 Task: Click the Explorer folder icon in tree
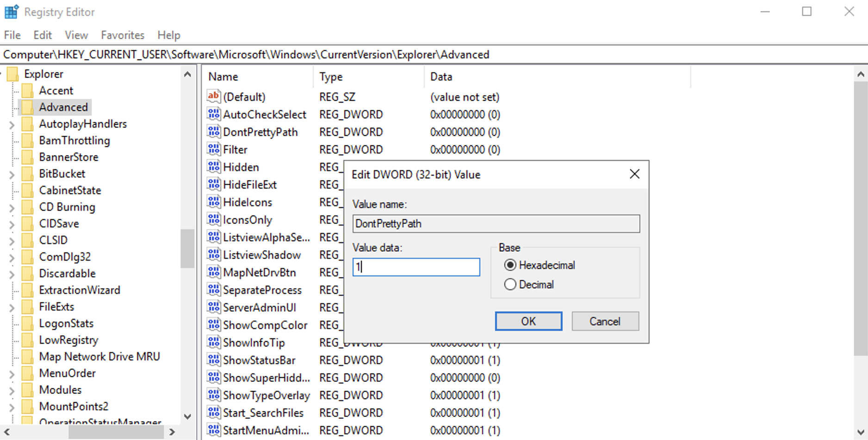click(x=13, y=74)
